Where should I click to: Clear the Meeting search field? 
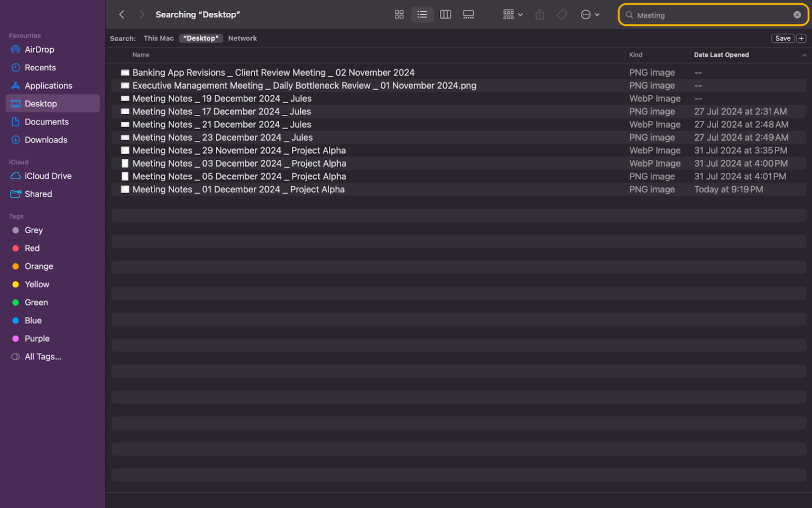tap(798, 15)
